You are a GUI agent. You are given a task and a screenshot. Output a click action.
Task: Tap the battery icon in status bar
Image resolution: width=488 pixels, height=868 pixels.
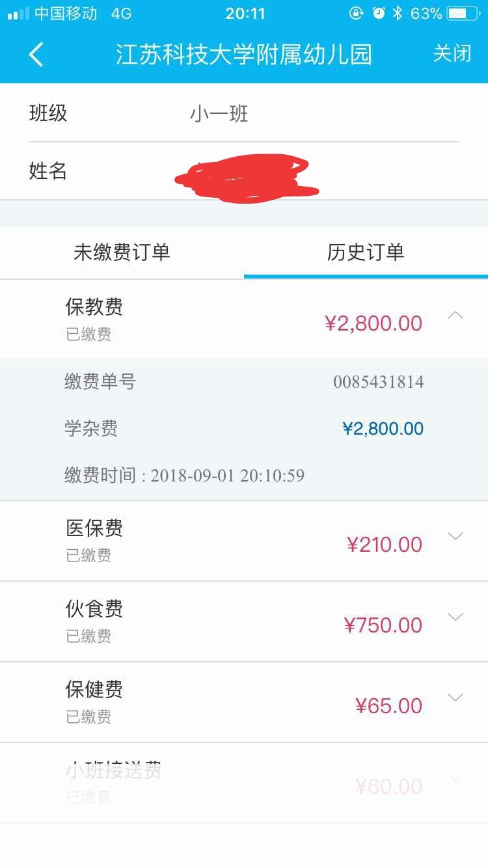pos(466,13)
